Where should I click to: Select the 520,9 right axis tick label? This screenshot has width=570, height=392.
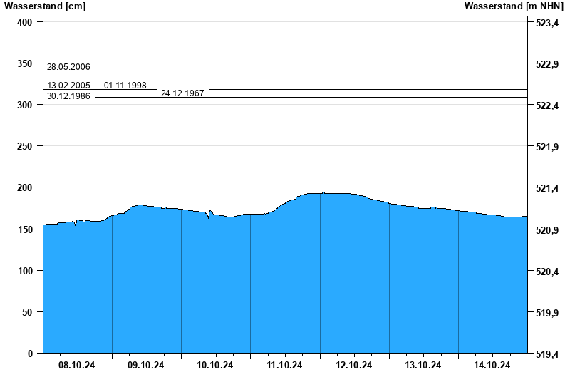point(546,230)
